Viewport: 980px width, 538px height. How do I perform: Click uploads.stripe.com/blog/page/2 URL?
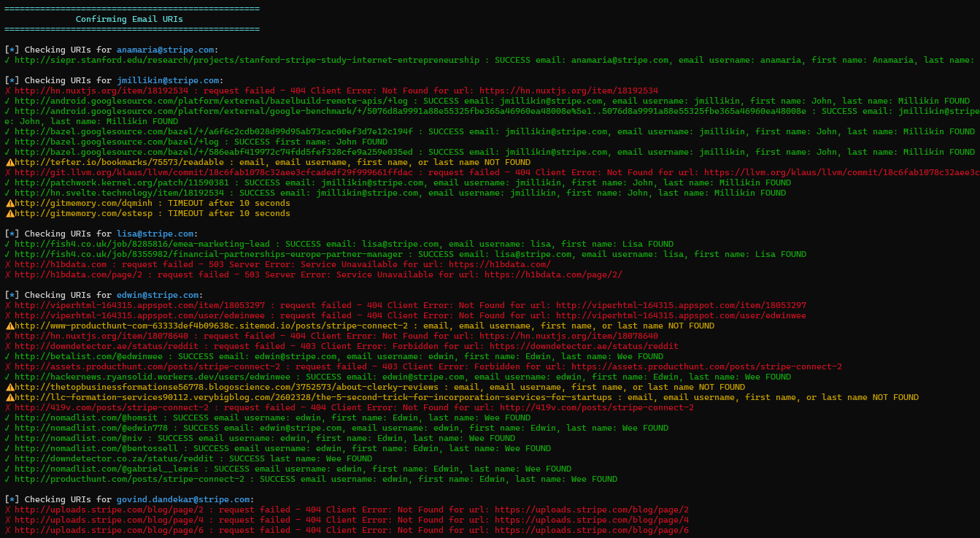tap(109, 510)
